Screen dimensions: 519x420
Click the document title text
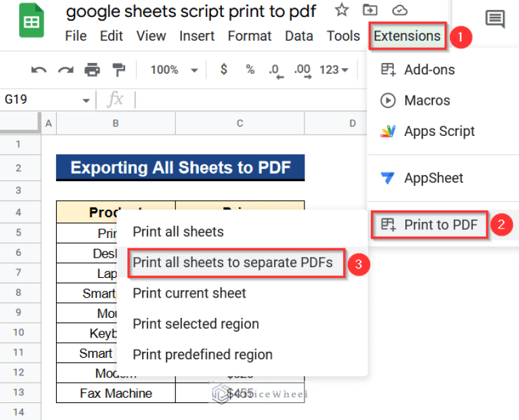pyautogui.click(x=191, y=11)
